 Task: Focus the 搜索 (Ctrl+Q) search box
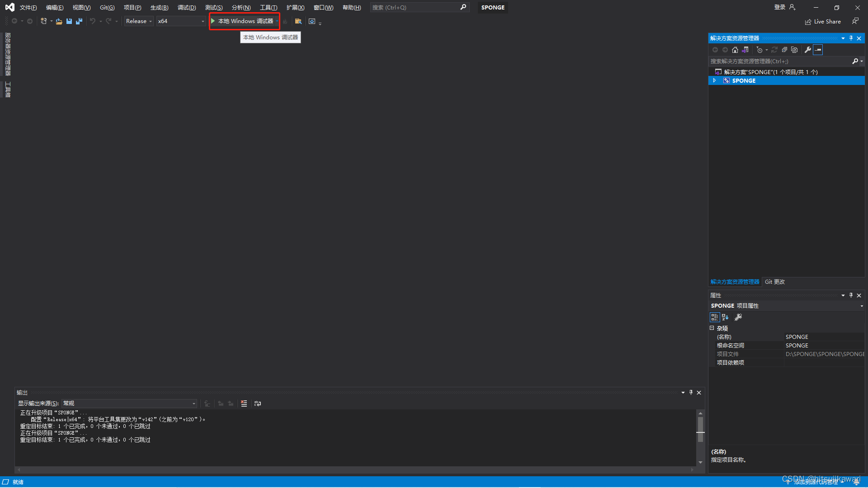419,7
